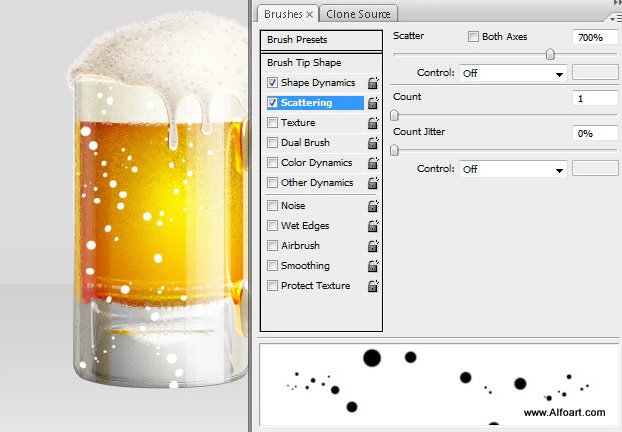Select the Color Dynamics options label
The height and width of the screenshot is (432, 622).
317,163
